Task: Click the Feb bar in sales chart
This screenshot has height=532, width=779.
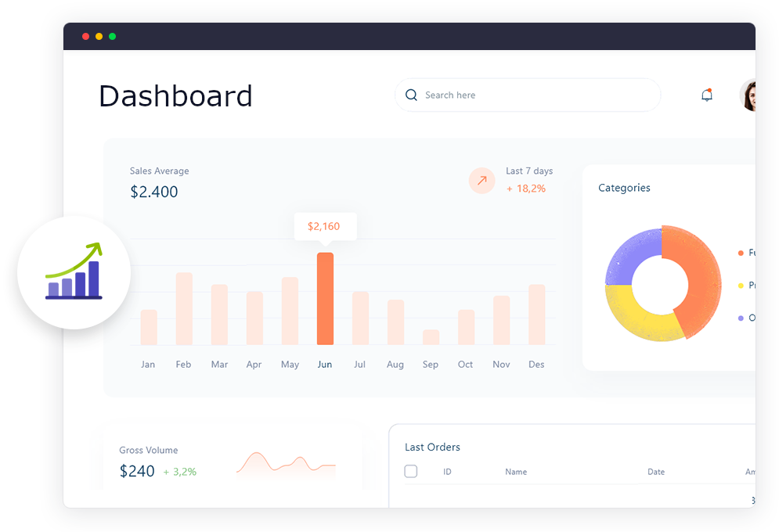Action: 184,308
